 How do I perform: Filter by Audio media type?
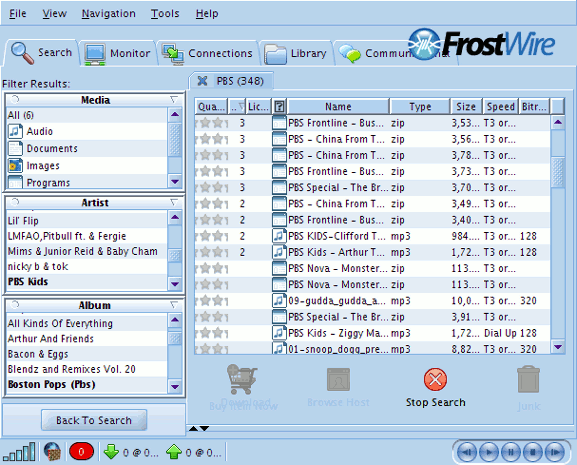[87, 131]
